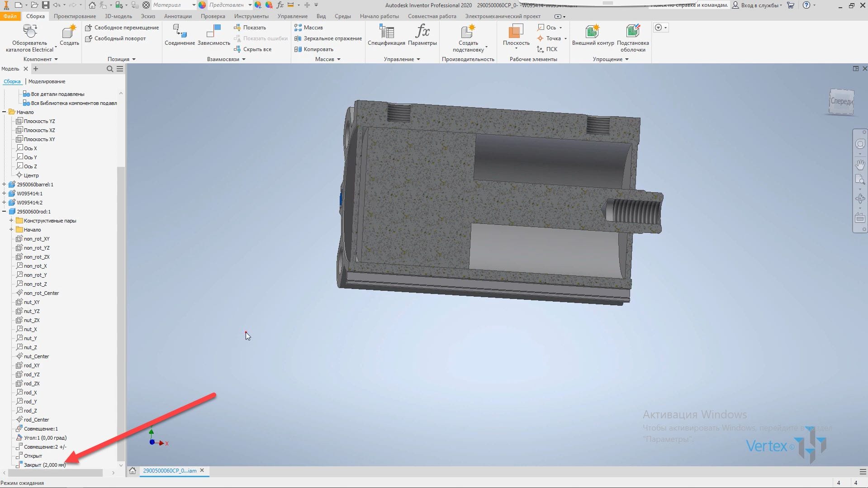Click the Point (Точка) work feature
The image size is (868, 488).
pos(549,38)
